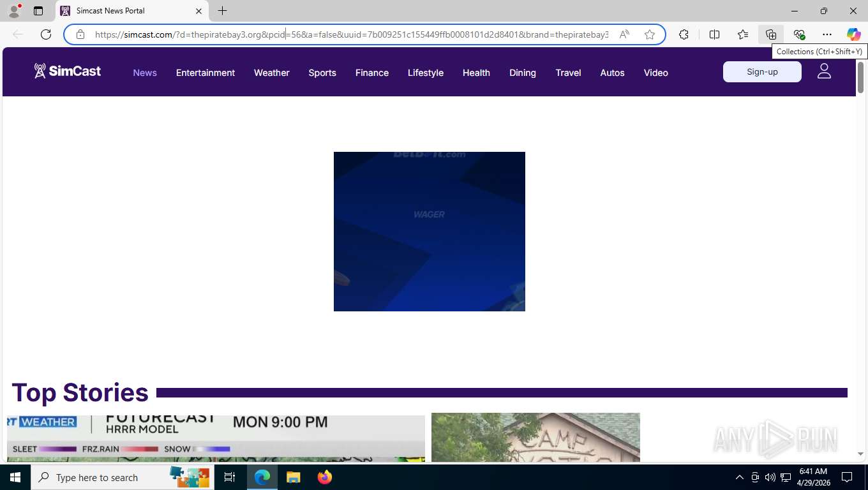This screenshot has height=490, width=868.
Task: Open the volume speaker tray icon
Action: click(770, 477)
